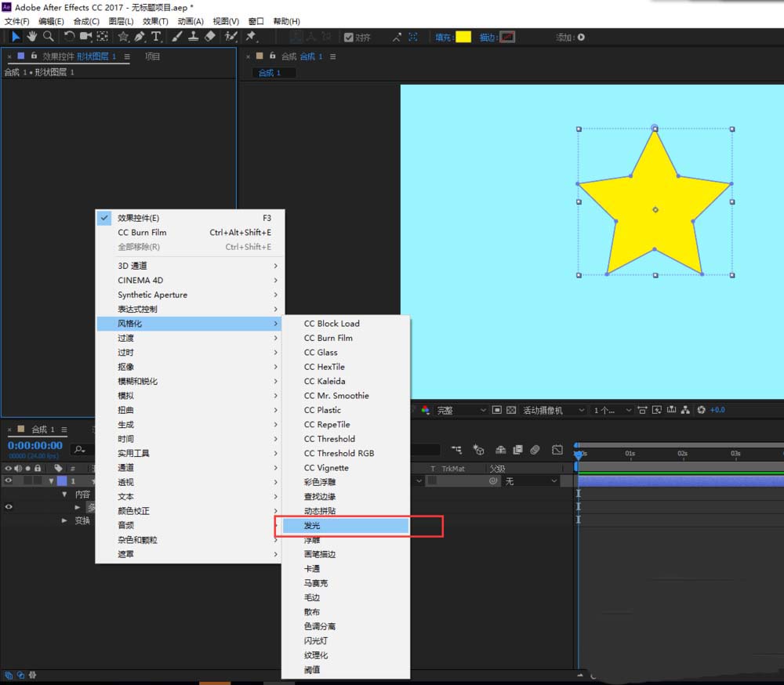784x685 pixels.
Task: Open the 活动摄像机 camera dropdown
Action: [x=554, y=410]
